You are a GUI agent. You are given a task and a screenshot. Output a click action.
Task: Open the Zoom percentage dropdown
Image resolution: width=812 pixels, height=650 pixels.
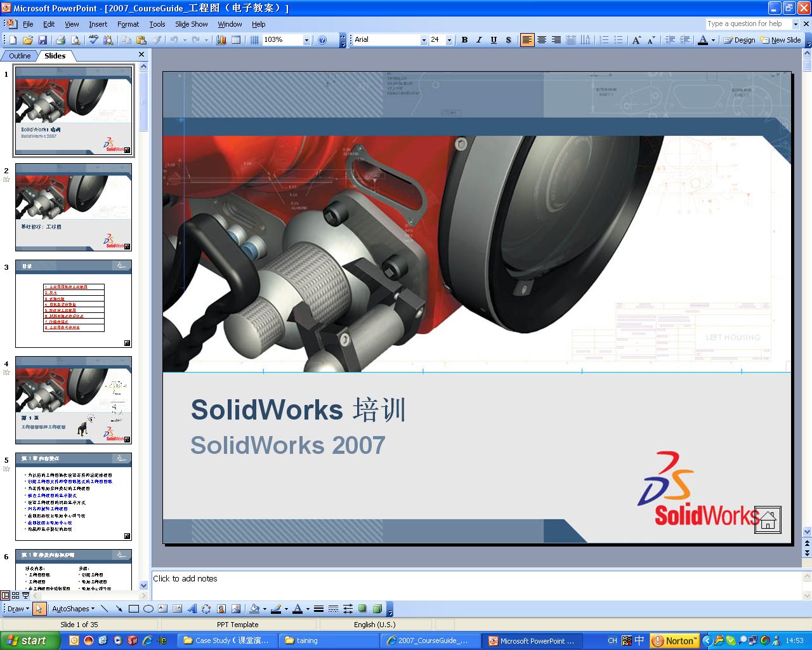click(306, 40)
